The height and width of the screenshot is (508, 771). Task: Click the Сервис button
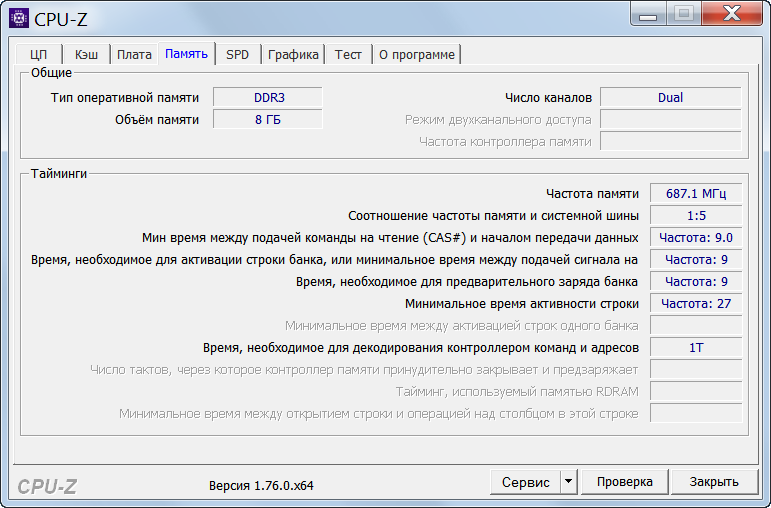(525, 482)
